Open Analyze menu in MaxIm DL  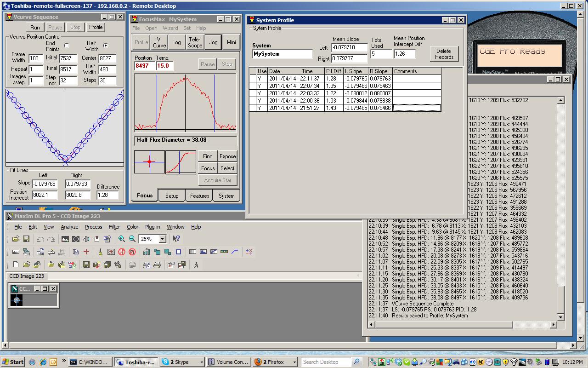pyautogui.click(x=69, y=227)
